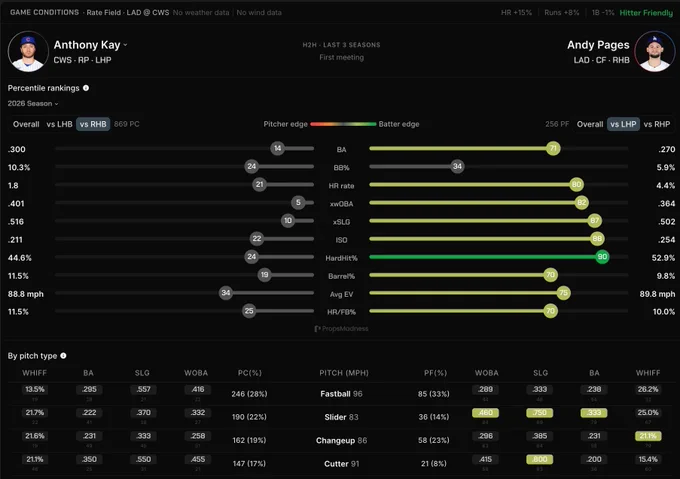Viewport: 680px width, 479px height.
Task: Select batter vs LHP split tab
Action: coord(623,124)
